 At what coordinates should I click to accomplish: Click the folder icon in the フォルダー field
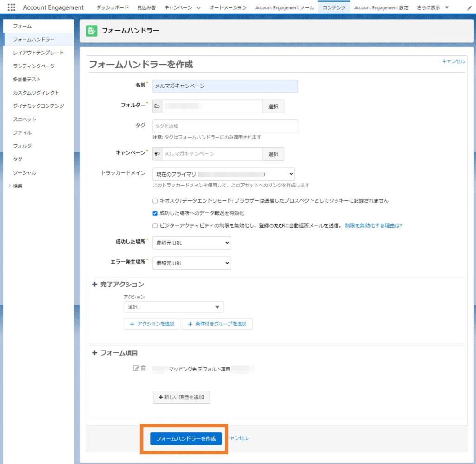coord(157,106)
